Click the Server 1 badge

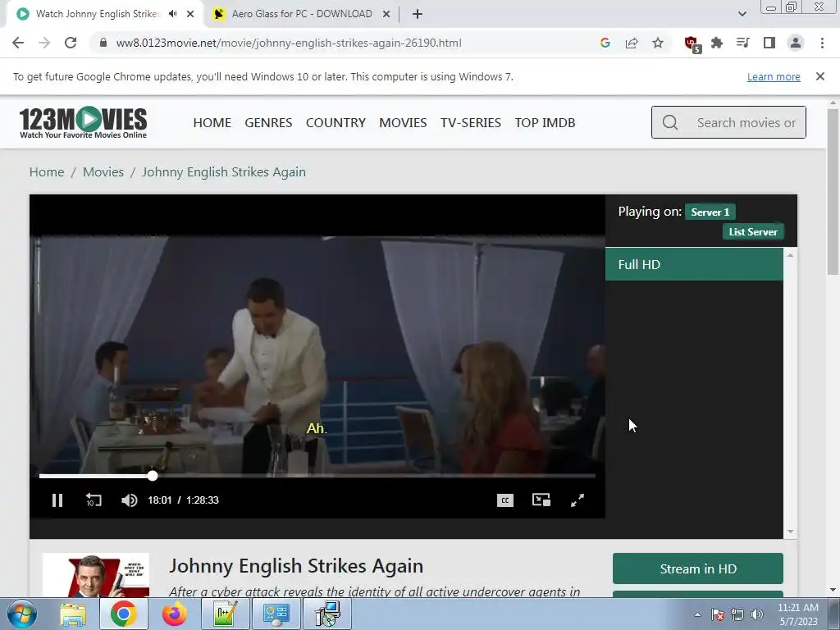click(710, 212)
